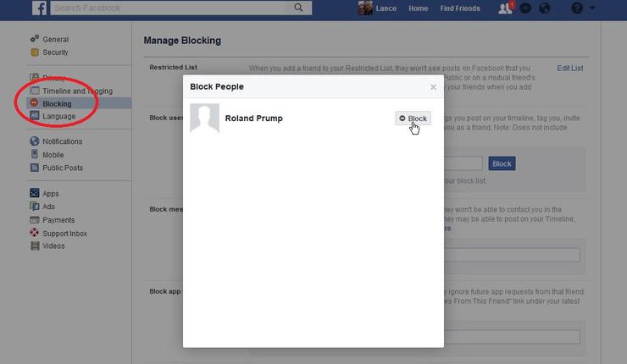Click the Restricted List label

tap(173, 68)
